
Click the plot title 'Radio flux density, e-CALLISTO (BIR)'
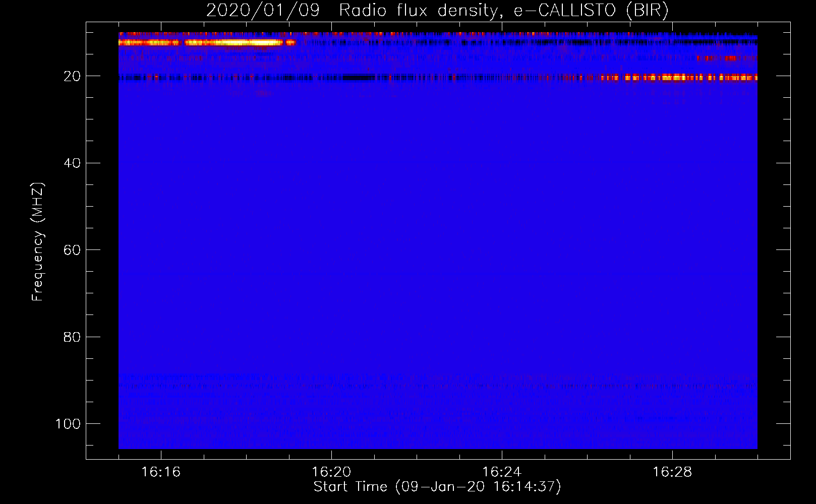(x=503, y=11)
